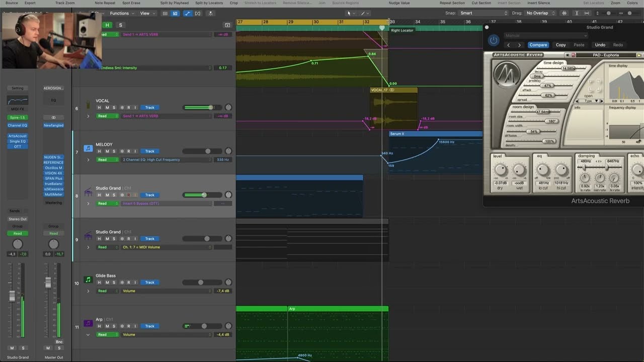Image resolution: width=644 pixels, height=362 pixels.
Task: Open the Channel EQ insert slot
Action: tap(18, 125)
